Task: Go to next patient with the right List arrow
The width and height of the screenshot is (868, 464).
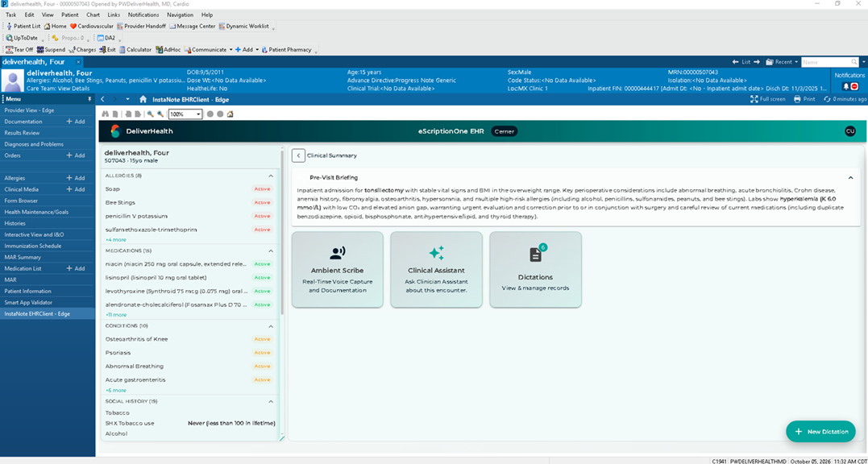Action: [x=756, y=62]
